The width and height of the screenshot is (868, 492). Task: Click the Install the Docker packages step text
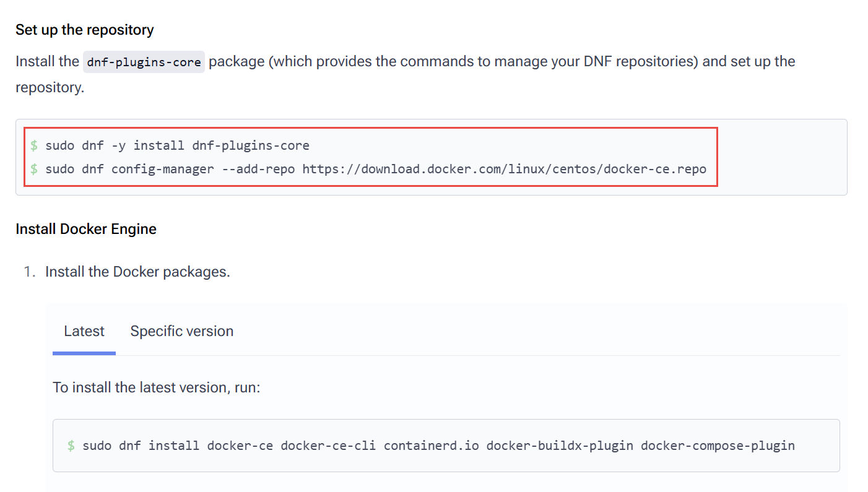tap(137, 272)
